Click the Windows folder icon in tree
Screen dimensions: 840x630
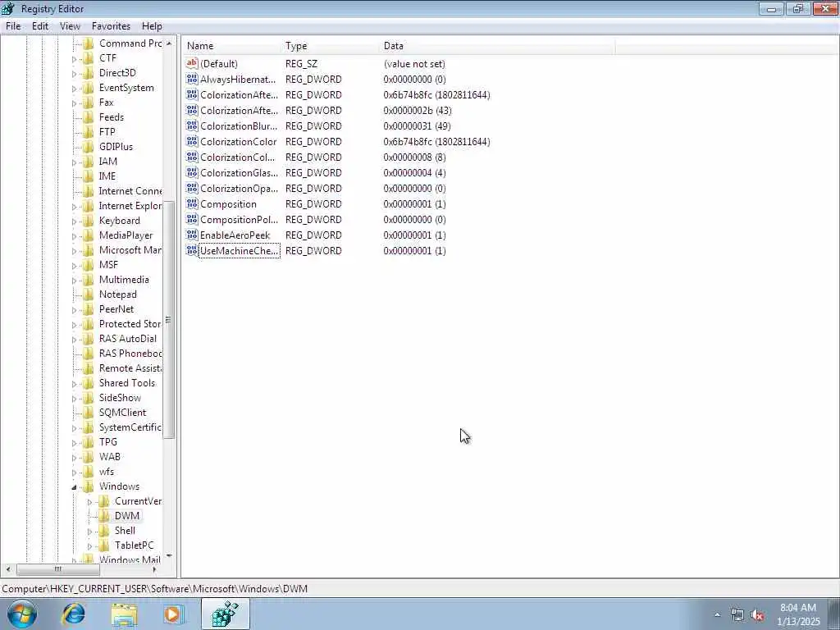click(x=89, y=486)
